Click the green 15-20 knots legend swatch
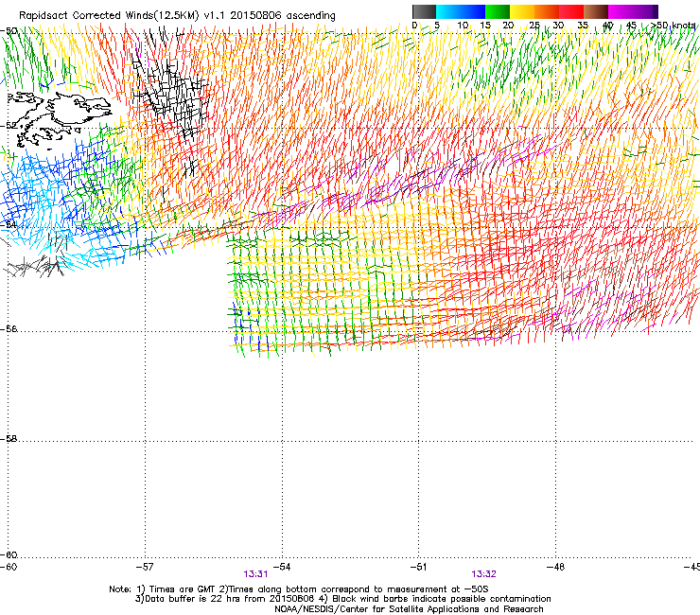This screenshot has width=700, height=615. pos(498,11)
